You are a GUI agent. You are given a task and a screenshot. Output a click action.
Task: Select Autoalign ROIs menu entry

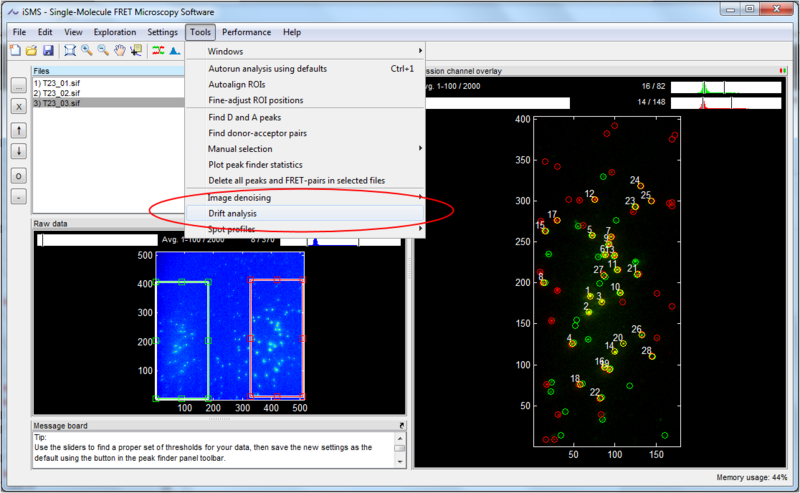pyautogui.click(x=235, y=85)
